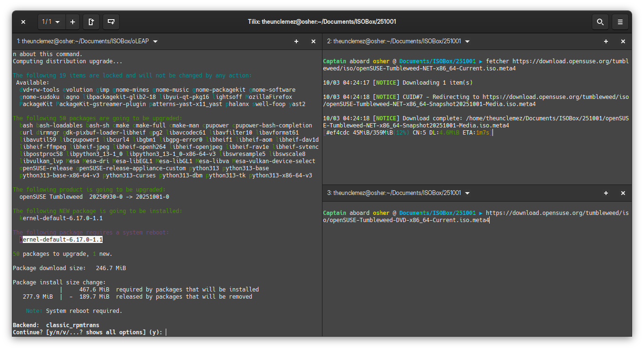This screenshot has width=644, height=350.
Task: Click the Continue? [y/n/v] prompt line
Action: (88, 332)
